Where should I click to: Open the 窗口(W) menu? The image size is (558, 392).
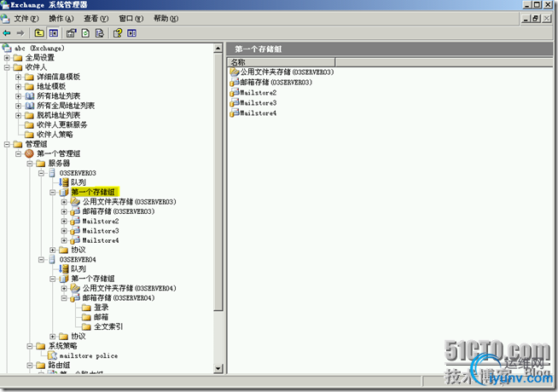tap(131, 19)
